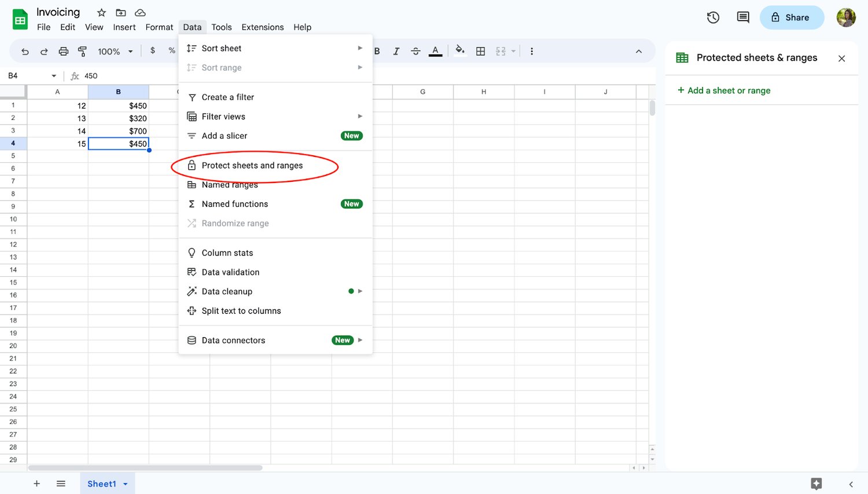The width and height of the screenshot is (868, 494).
Task: Click the undo icon
Action: tap(24, 51)
